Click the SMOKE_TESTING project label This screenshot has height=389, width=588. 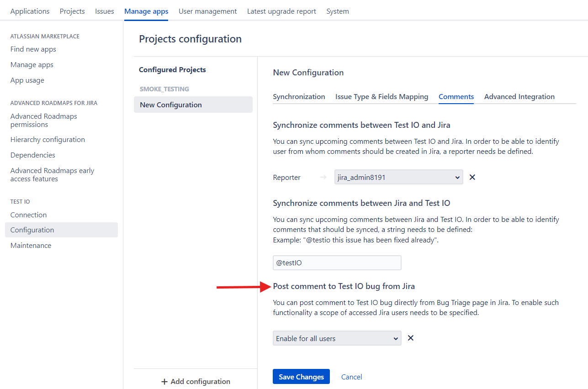pos(164,89)
